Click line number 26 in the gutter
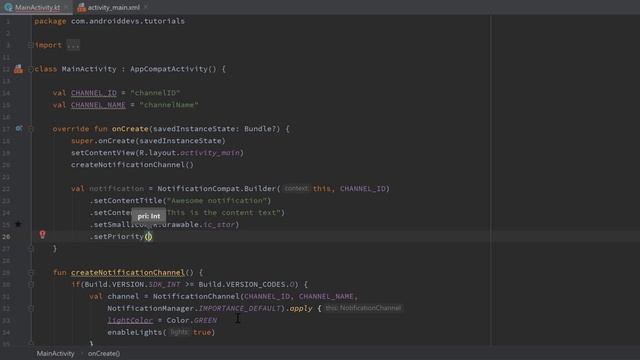This screenshot has width=640, height=360. click(7, 236)
